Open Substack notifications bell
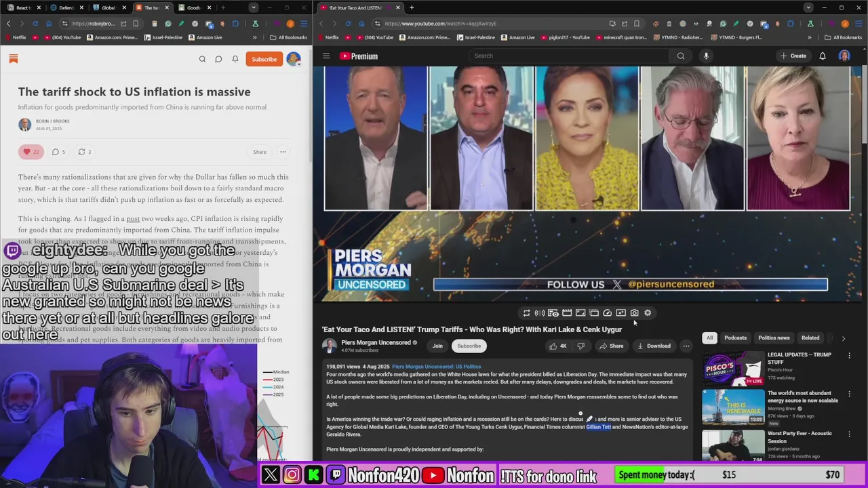 point(235,59)
